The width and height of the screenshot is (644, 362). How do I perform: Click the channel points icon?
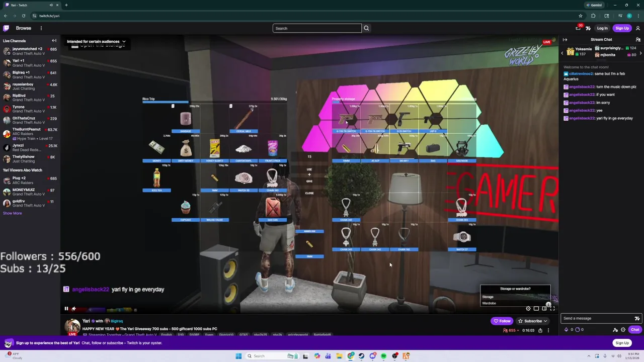point(578,330)
